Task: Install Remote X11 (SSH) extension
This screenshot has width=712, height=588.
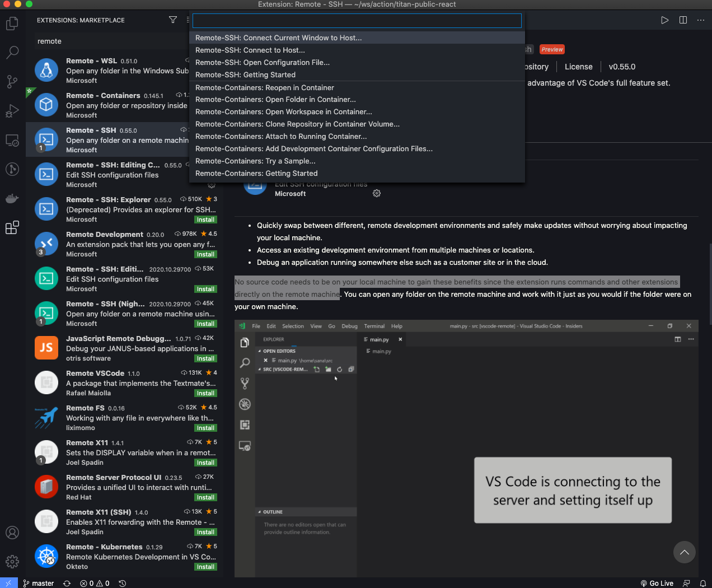Action: (205, 533)
